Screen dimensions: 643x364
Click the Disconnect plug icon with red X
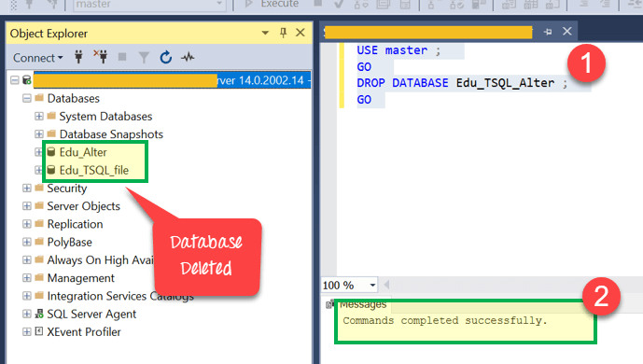[101, 57]
